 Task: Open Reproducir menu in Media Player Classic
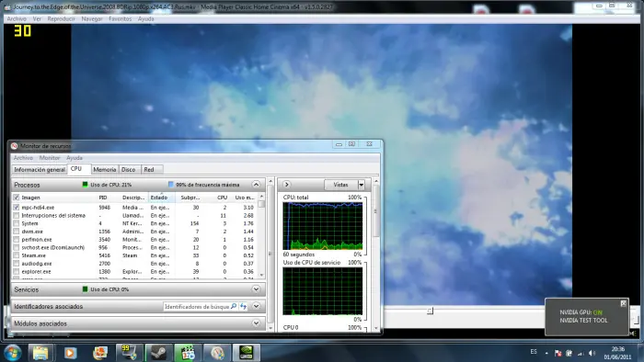(62, 19)
